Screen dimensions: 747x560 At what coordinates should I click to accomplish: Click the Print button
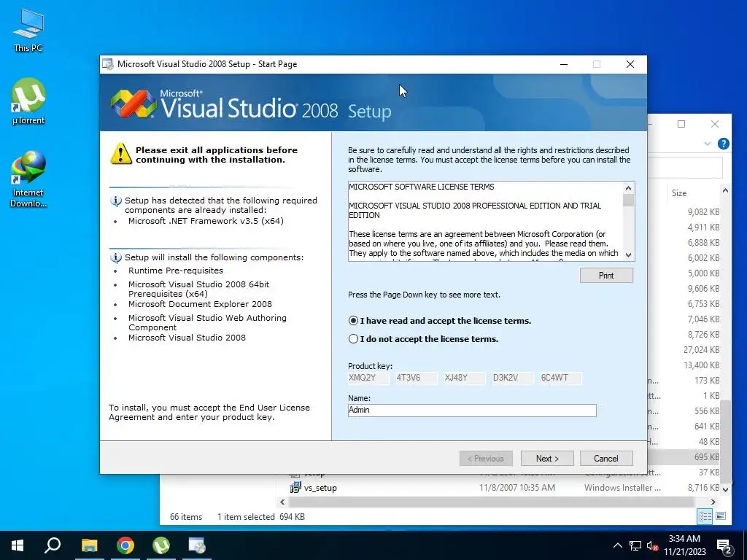tap(606, 275)
